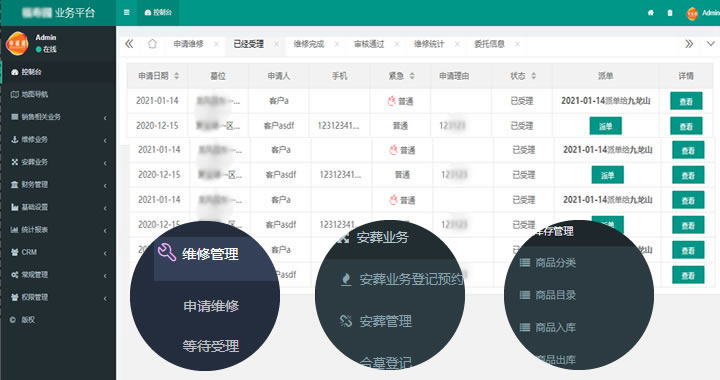720x380 pixels.
Task: Sort by the 申请日期 column arrows
Action: 176,76
